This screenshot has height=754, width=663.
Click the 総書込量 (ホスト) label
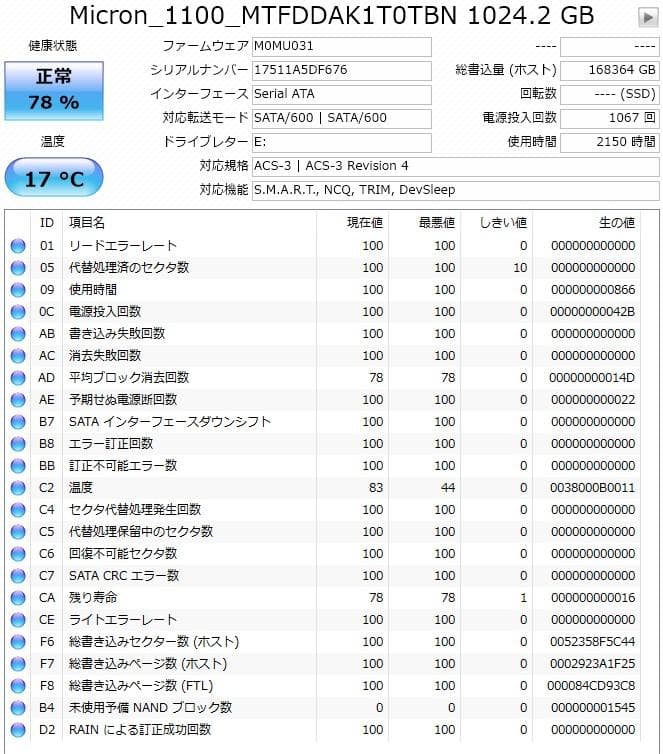click(506, 70)
